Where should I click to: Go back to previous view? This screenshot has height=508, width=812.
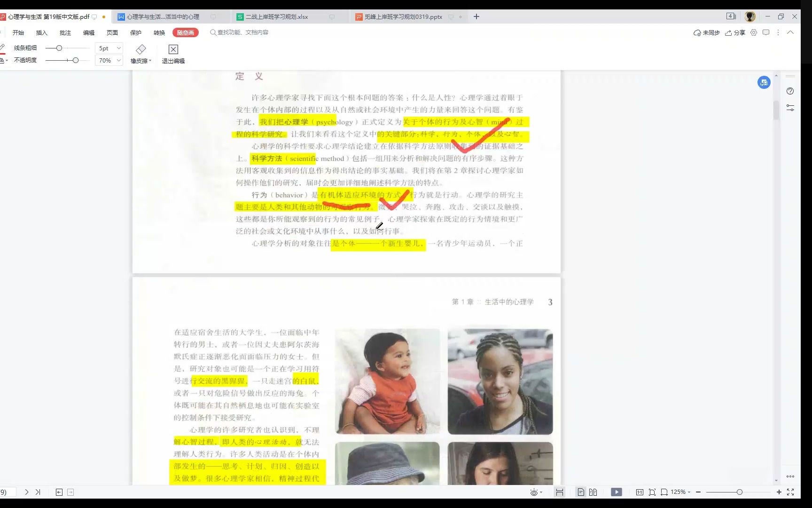59,492
